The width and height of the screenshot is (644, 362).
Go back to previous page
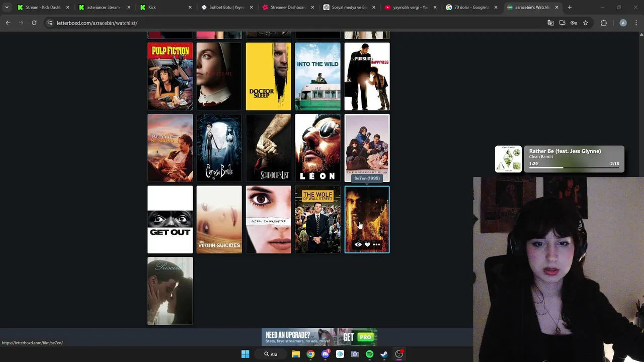8,23
